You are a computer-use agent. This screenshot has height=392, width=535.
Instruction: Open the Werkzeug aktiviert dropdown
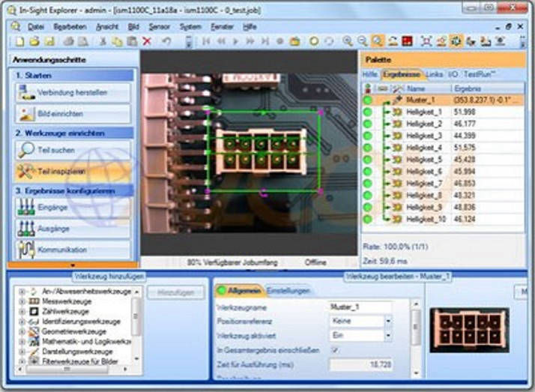[388, 335]
